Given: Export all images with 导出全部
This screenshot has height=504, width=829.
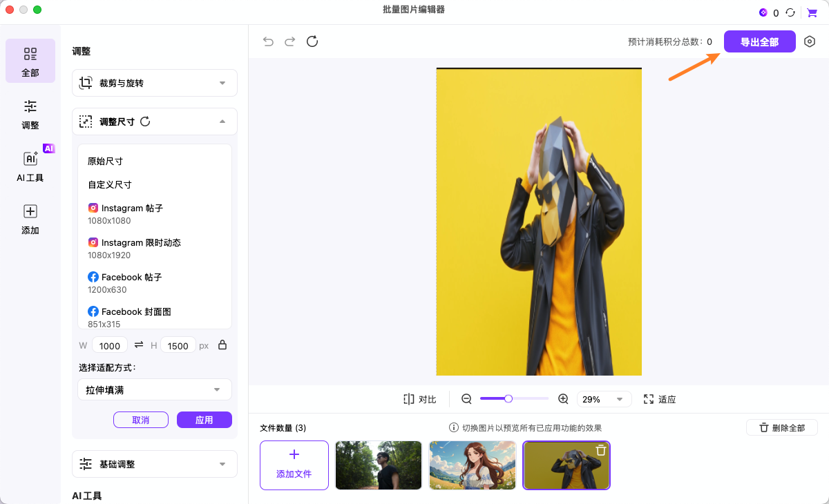Looking at the screenshot, I should point(759,41).
